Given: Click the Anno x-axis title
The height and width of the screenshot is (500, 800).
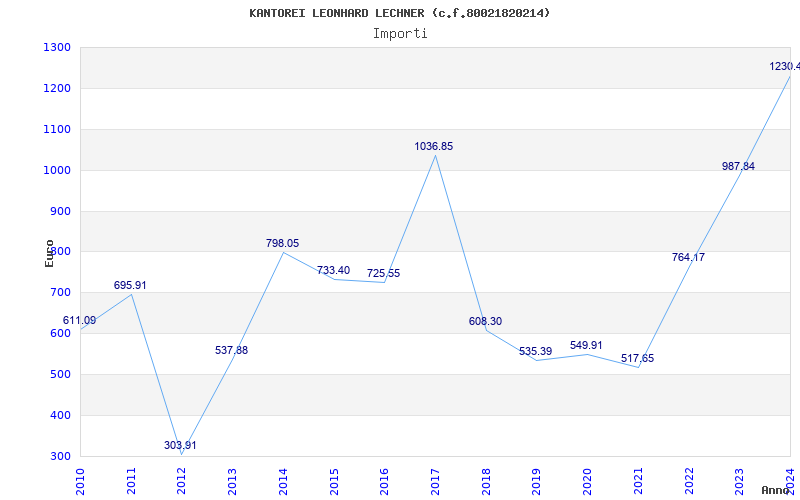Looking at the screenshot, I should [776, 490].
